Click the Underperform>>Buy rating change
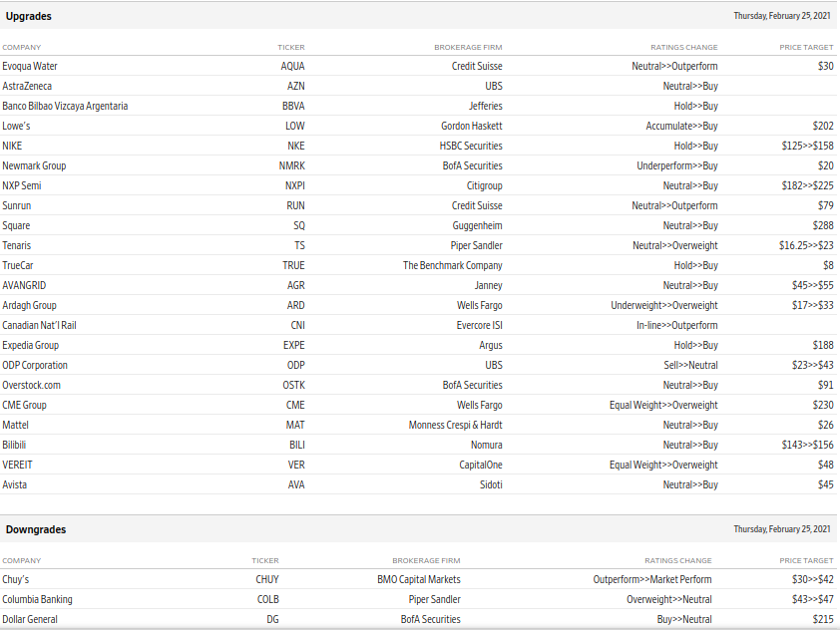 click(677, 165)
